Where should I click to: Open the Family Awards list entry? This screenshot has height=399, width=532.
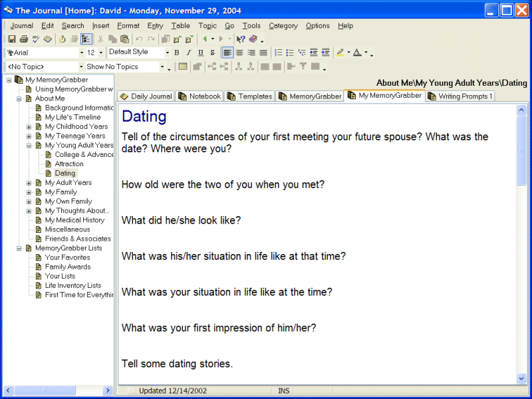67,267
